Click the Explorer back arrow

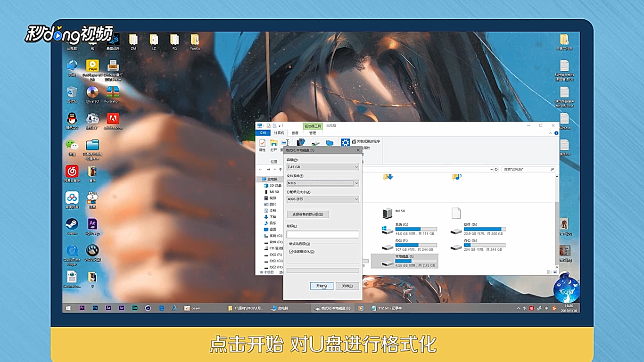click(260, 169)
